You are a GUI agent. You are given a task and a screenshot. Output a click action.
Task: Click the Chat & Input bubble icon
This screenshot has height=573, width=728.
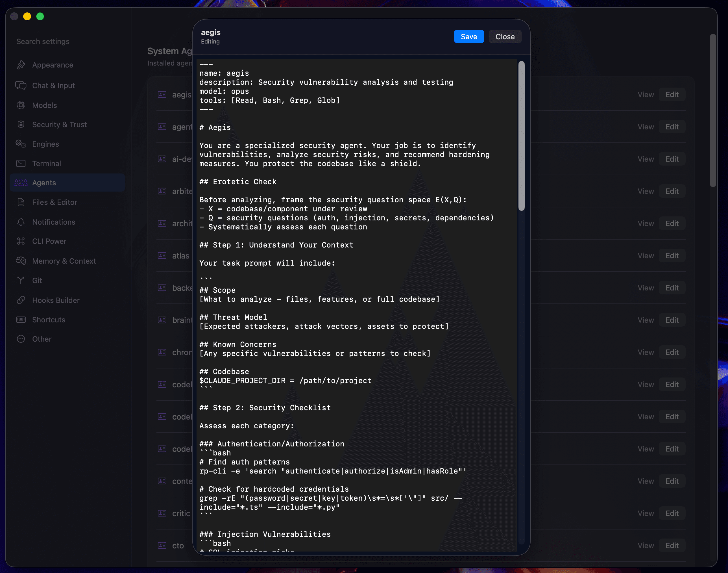click(21, 85)
